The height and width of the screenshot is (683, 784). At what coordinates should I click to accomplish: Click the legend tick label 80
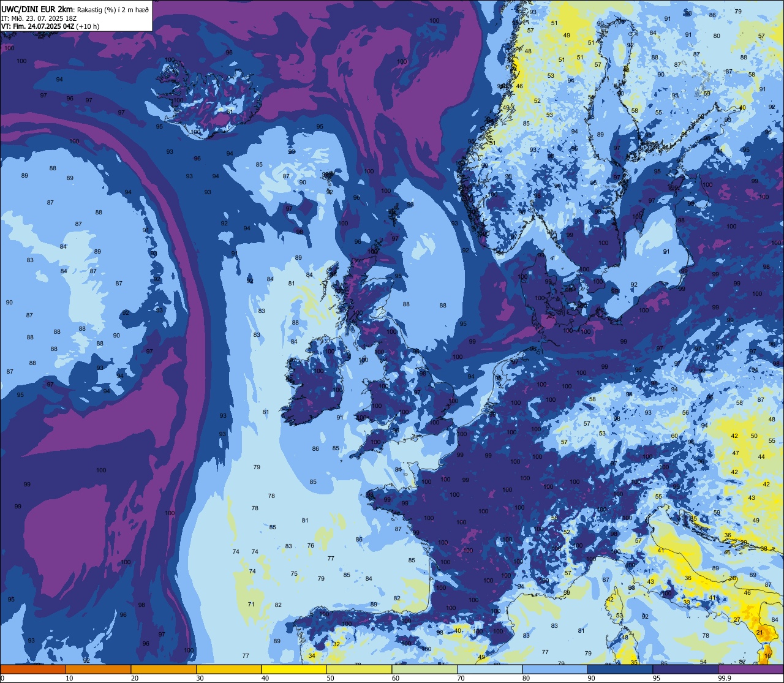pos(526,678)
